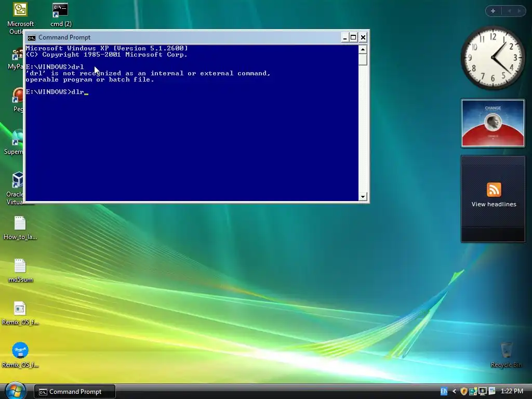
Task: Click the sidebar next-page arrow
Action: point(519,11)
